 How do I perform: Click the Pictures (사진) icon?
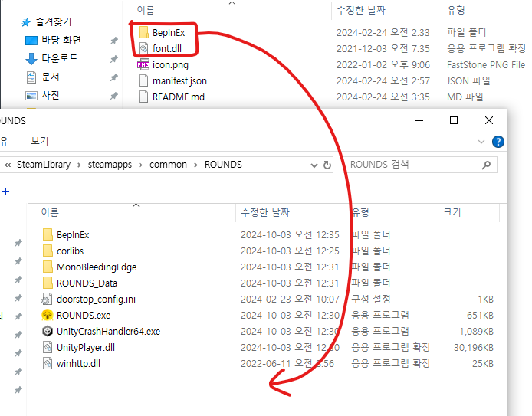pos(31,96)
